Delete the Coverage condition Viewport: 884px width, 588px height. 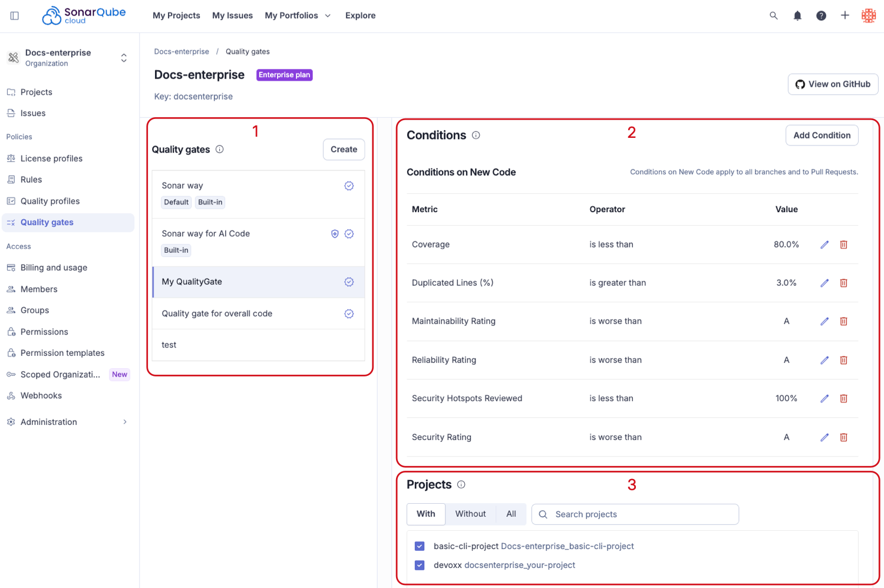click(x=844, y=245)
